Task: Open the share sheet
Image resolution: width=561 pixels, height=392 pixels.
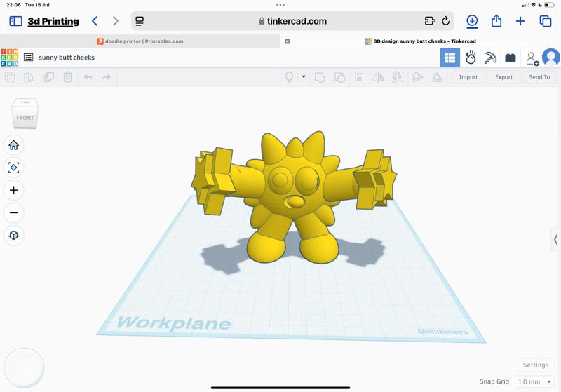Action: (496, 21)
